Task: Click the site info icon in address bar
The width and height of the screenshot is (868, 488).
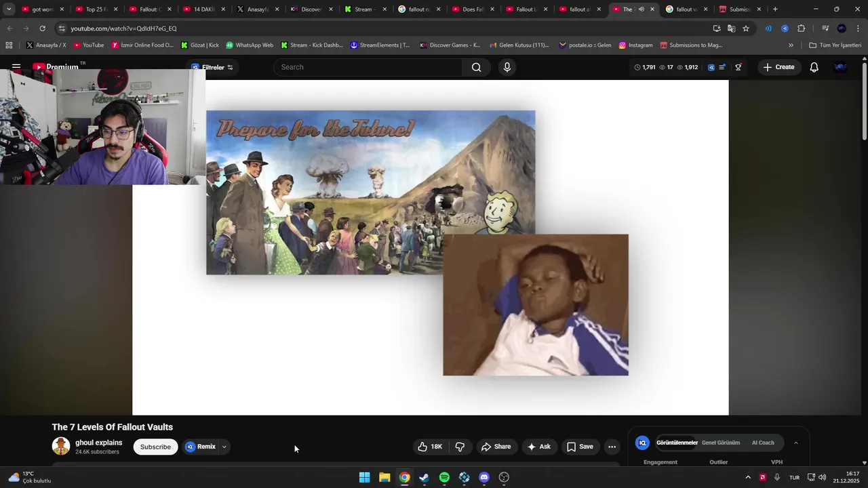Action: pyautogui.click(x=62, y=28)
